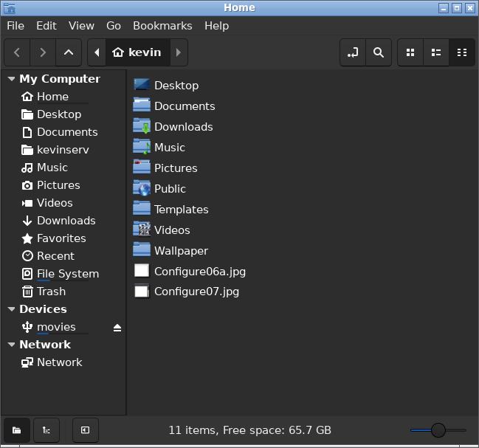Open Trash in the sidebar
The image size is (479, 448).
point(51,292)
